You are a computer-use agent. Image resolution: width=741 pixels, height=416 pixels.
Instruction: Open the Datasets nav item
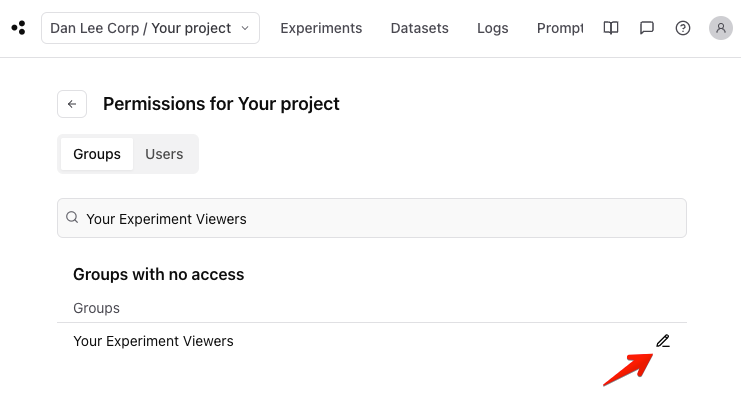[420, 28]
